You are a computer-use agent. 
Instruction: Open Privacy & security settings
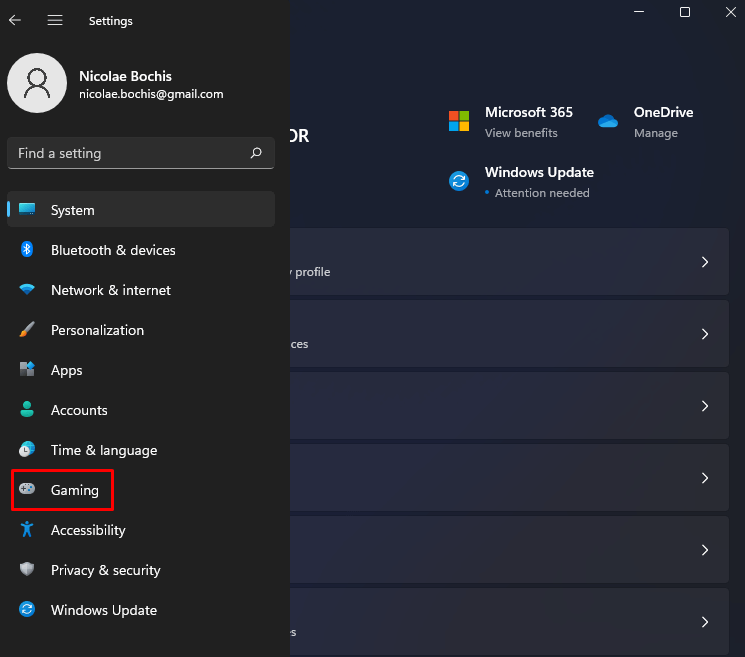tap(105, 570)
